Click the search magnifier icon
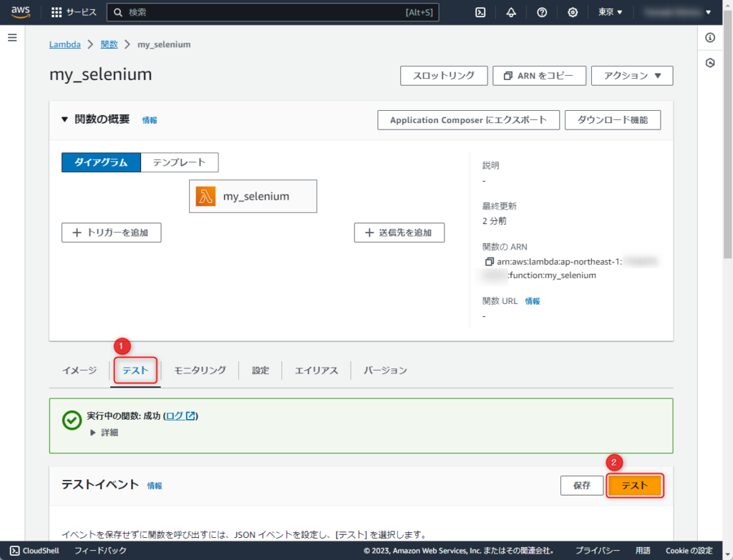This screenshot has height=560, width=733. 118,13
